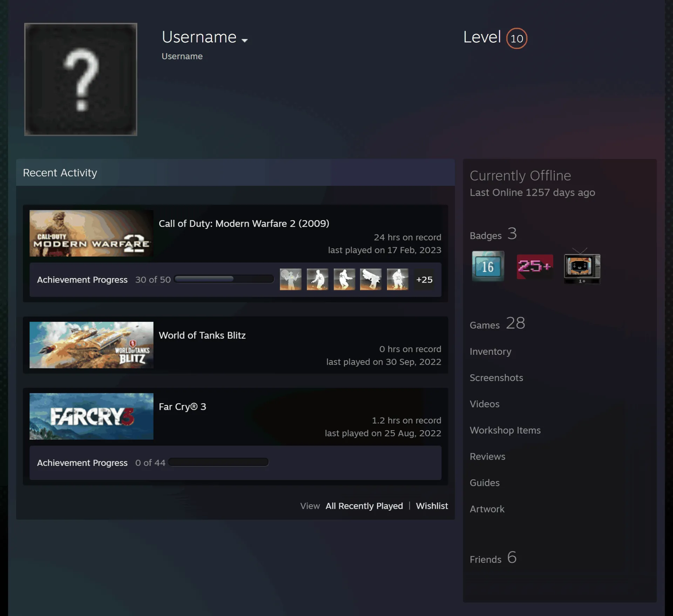
Task: Open Call of Duty: Modern Warfare 2 title
Action: 244,223
